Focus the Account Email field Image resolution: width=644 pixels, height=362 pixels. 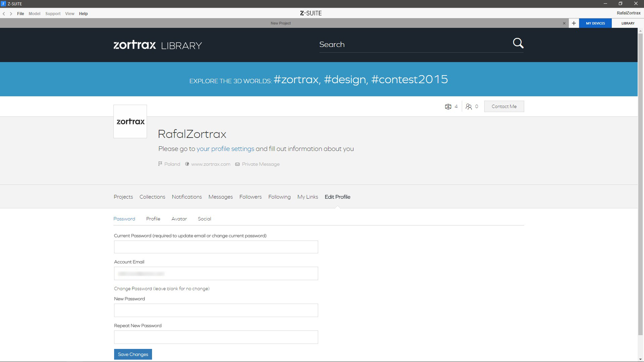pos(216,273)
